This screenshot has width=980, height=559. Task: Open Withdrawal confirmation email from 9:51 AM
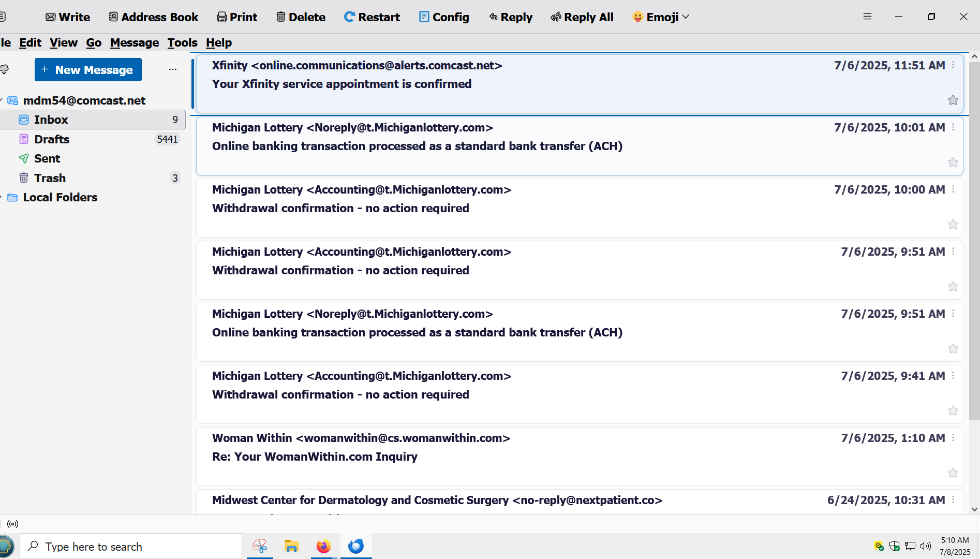click(x=580, y=270)
